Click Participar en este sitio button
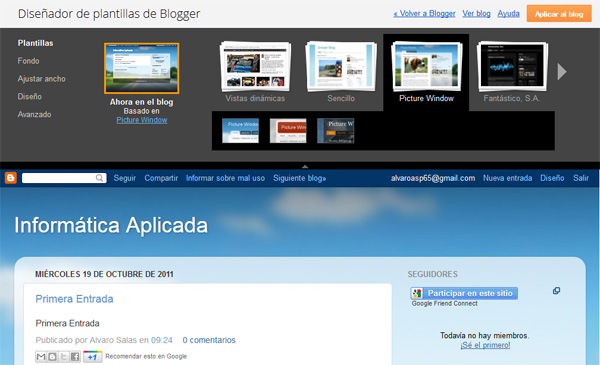This screenshot has width=600, height=365. coord(464,293)
